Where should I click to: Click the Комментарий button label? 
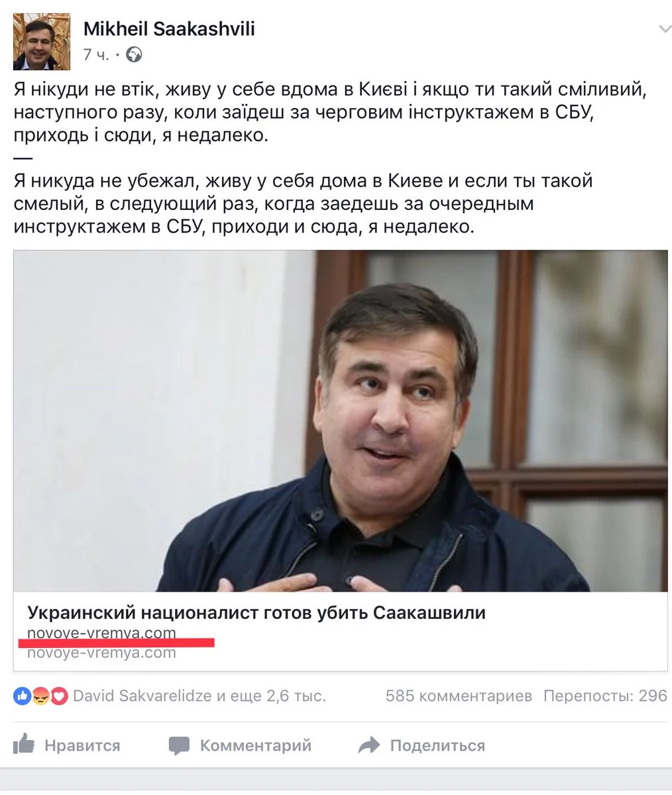tap(256, 745)
